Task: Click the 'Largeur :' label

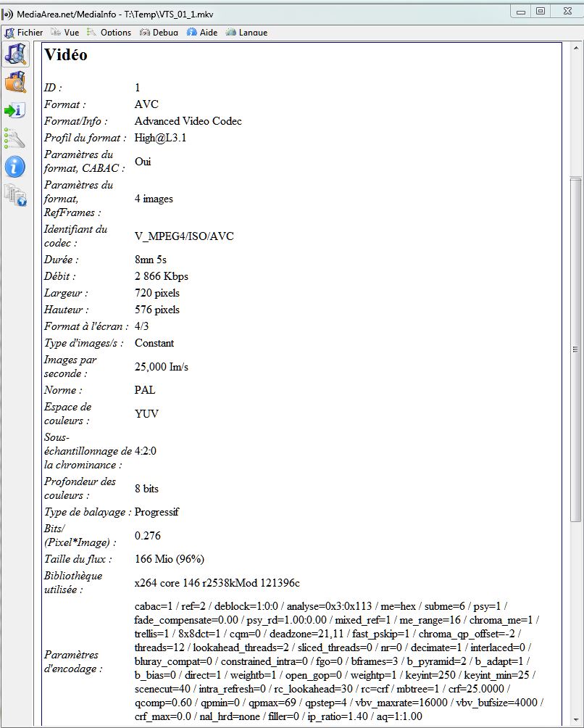Action: point(66,292)
